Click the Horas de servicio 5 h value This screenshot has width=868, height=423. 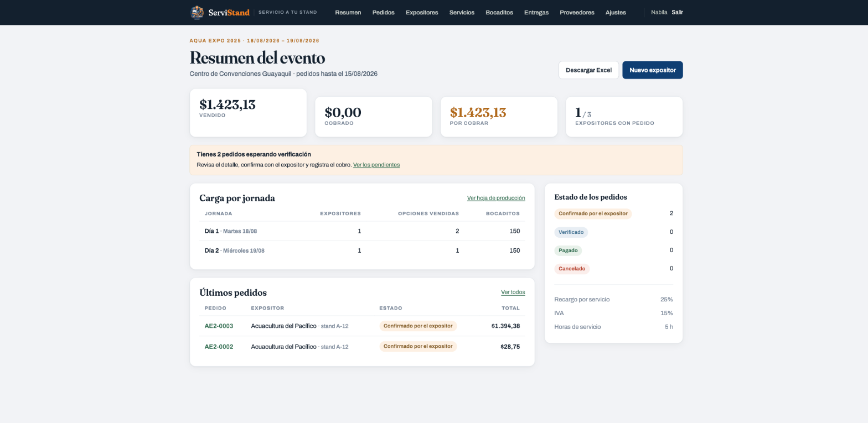tap(669, 327)
